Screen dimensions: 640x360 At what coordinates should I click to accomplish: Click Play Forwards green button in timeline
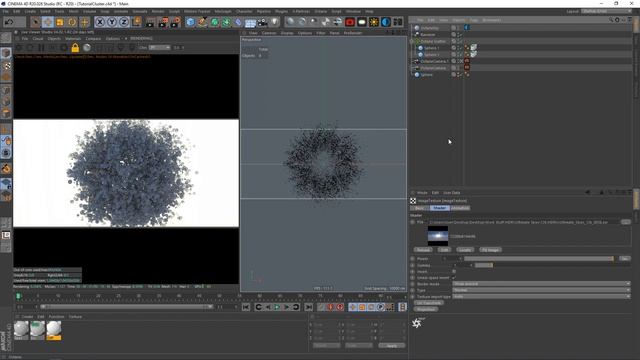click(x=277, y=307)
